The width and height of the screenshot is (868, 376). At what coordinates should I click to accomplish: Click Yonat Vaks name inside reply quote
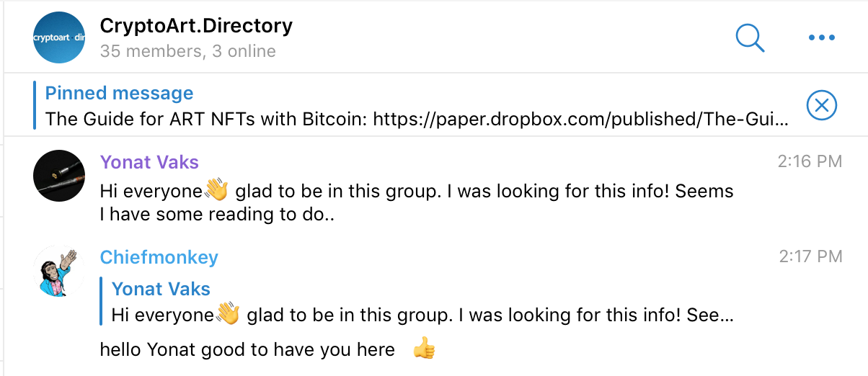point(161,289)
